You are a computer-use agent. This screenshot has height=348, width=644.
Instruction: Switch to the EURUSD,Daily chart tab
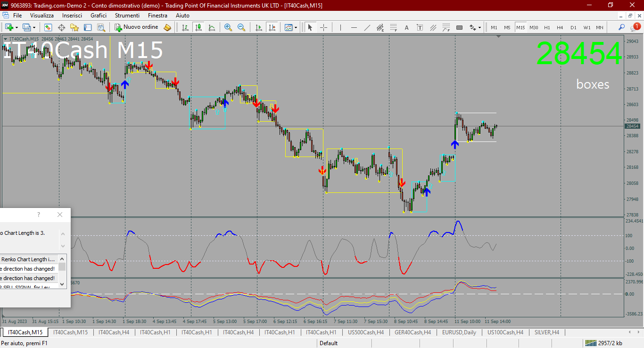pyautogui.click(x=459, y=332)
